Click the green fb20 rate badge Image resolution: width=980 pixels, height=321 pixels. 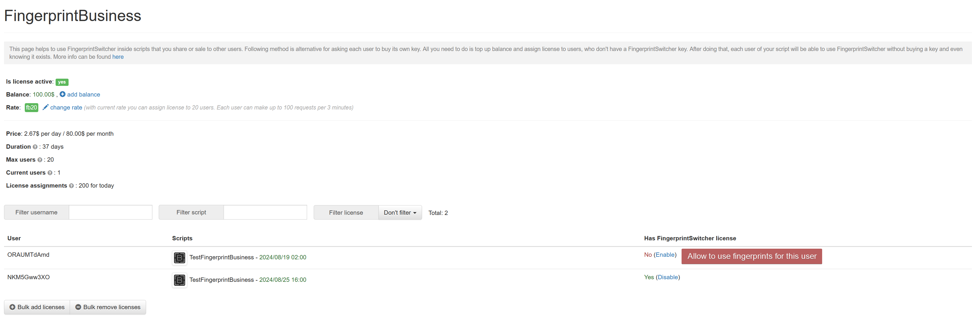[x=31, y=107]
